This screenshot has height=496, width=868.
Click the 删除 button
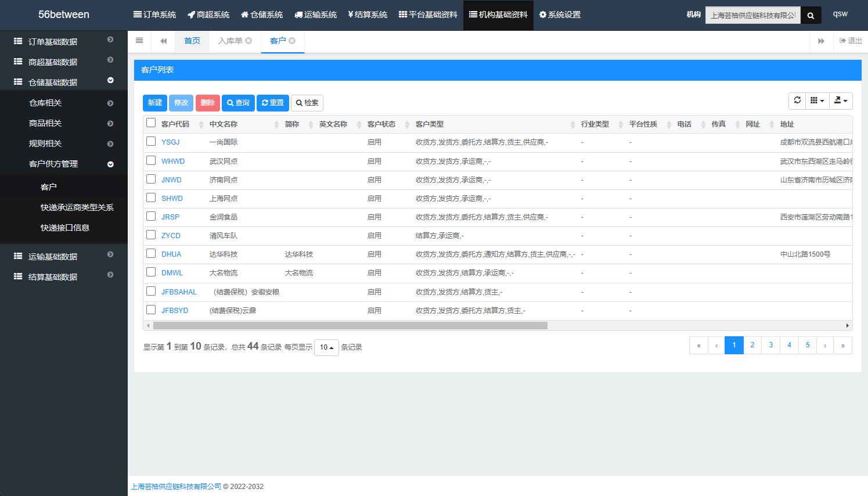click(208, 103)
